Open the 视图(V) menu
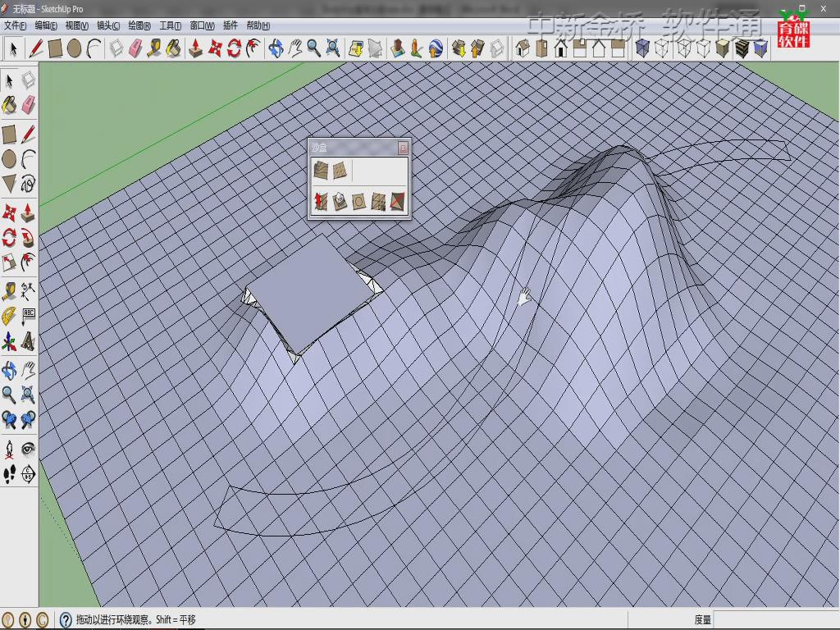The height and width of the screenshot is (630, 840). [x=76, y=25]
